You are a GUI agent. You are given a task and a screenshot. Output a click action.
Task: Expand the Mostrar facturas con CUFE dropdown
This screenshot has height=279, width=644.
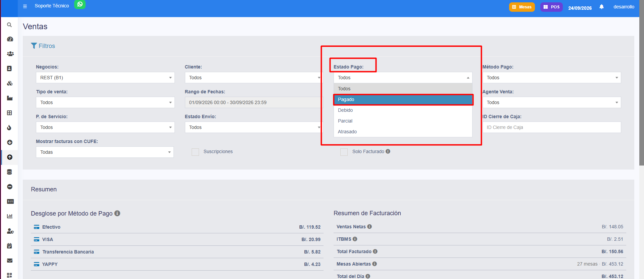(105, 152)
